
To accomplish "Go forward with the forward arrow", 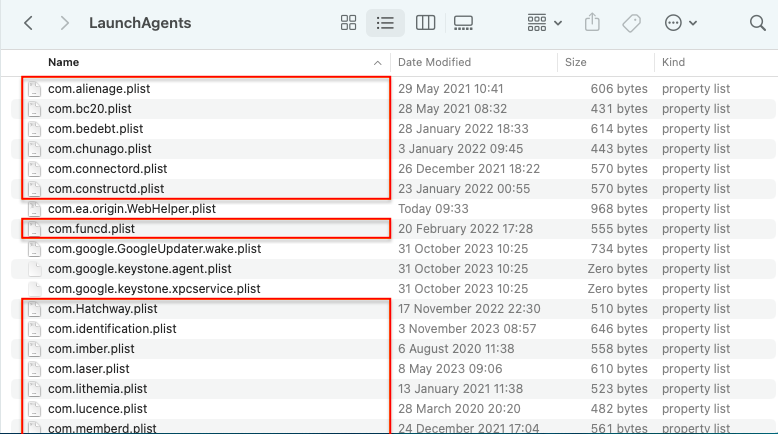I will click(x=64, y=23).
